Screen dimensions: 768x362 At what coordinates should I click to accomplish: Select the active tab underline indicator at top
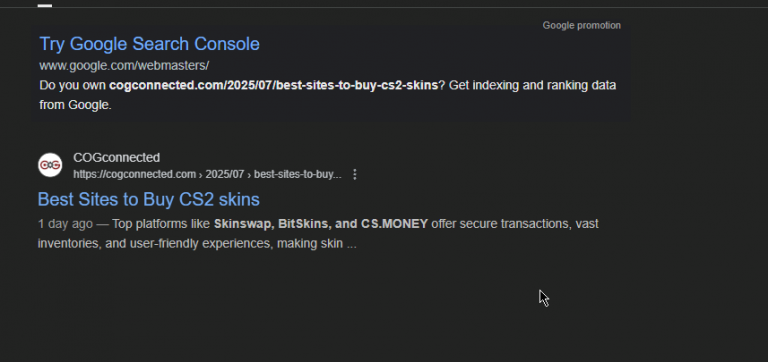pos(45,5)
